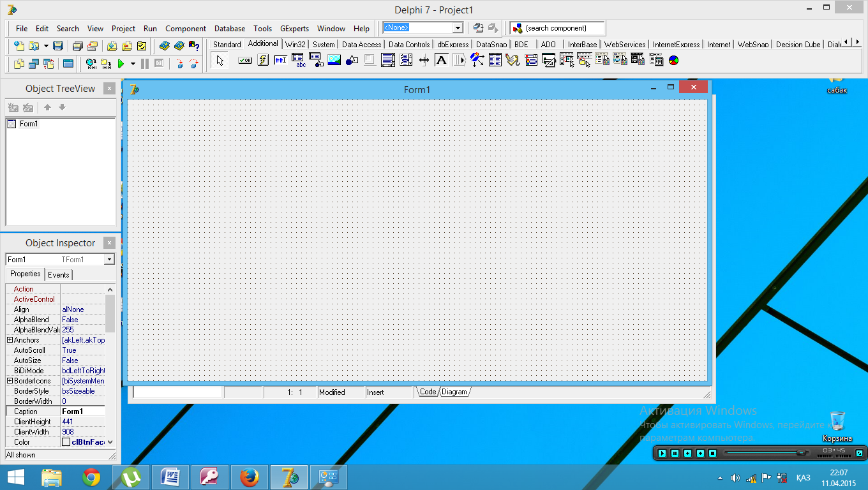Open the Корзина recycle bin icon

pos(837,427)
